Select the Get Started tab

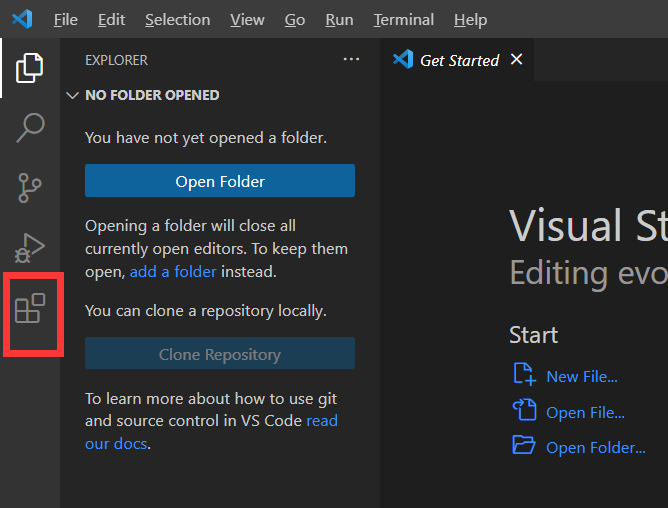point(458,60)
